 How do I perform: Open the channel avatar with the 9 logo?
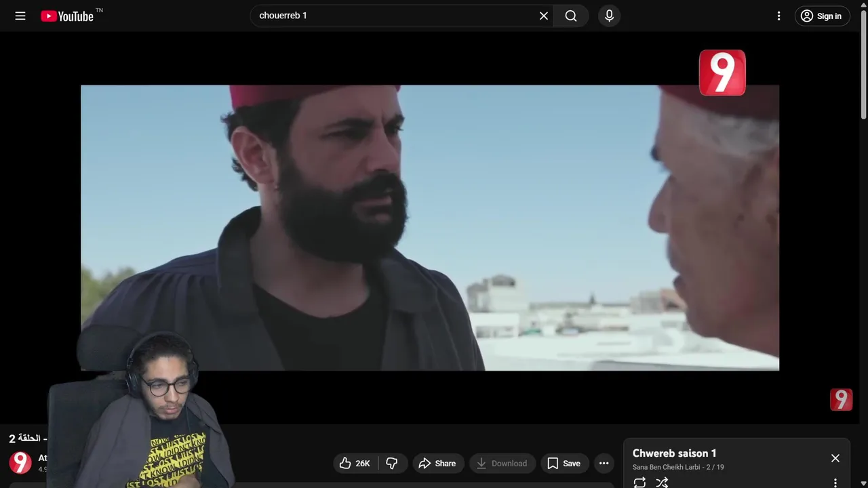coord(20,462)
